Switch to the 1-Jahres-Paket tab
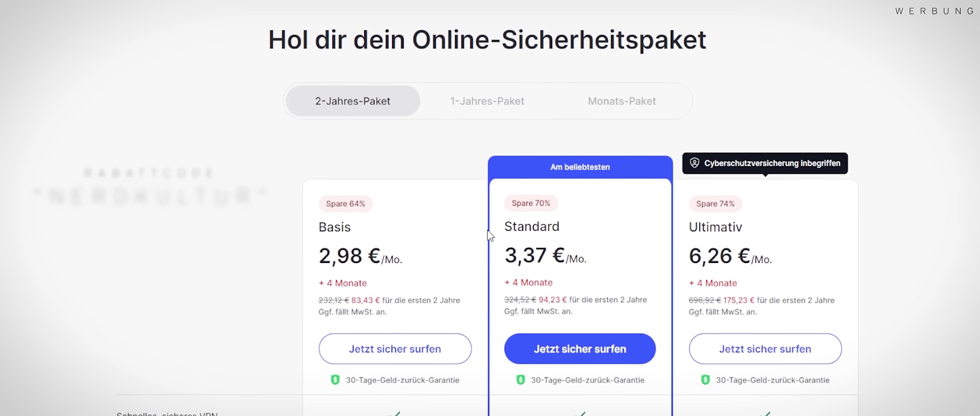Screen dimensions: 980x416 tap(487, 101)
